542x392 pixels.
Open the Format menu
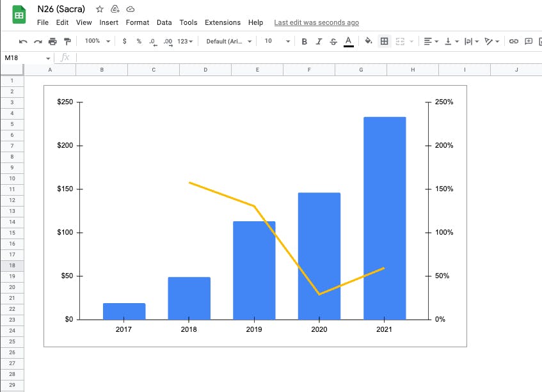(137, 22)
